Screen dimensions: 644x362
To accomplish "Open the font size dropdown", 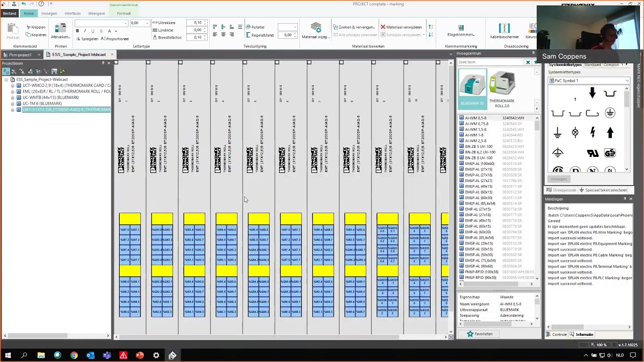I will [x=147, y=23].
